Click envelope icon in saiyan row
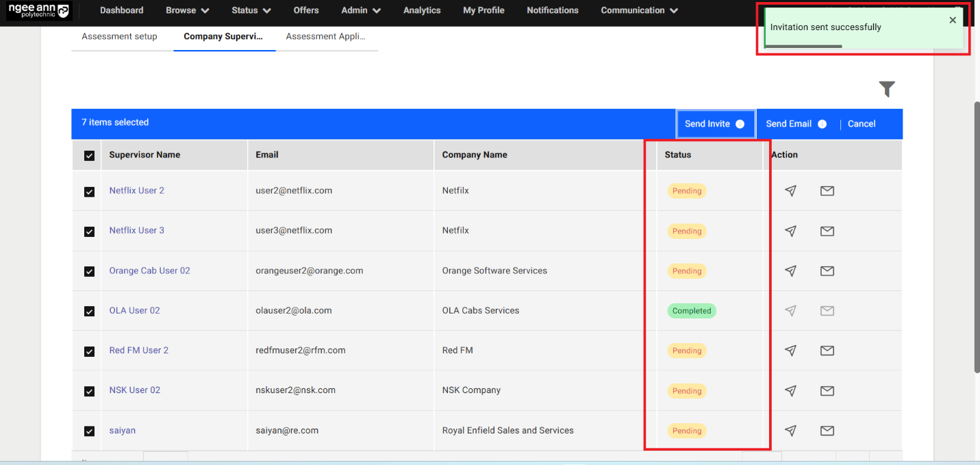 pyautogui.click(x=827, y=431)
